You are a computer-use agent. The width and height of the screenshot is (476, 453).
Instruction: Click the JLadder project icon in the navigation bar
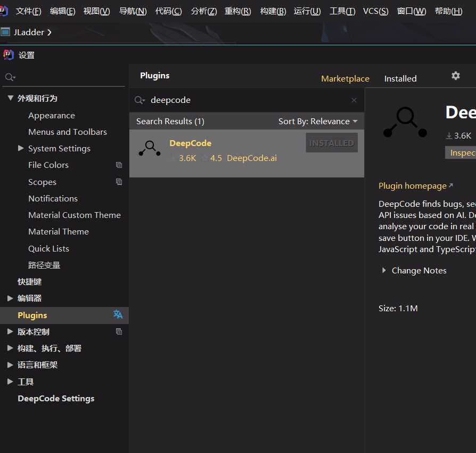[x=5, y=32]
